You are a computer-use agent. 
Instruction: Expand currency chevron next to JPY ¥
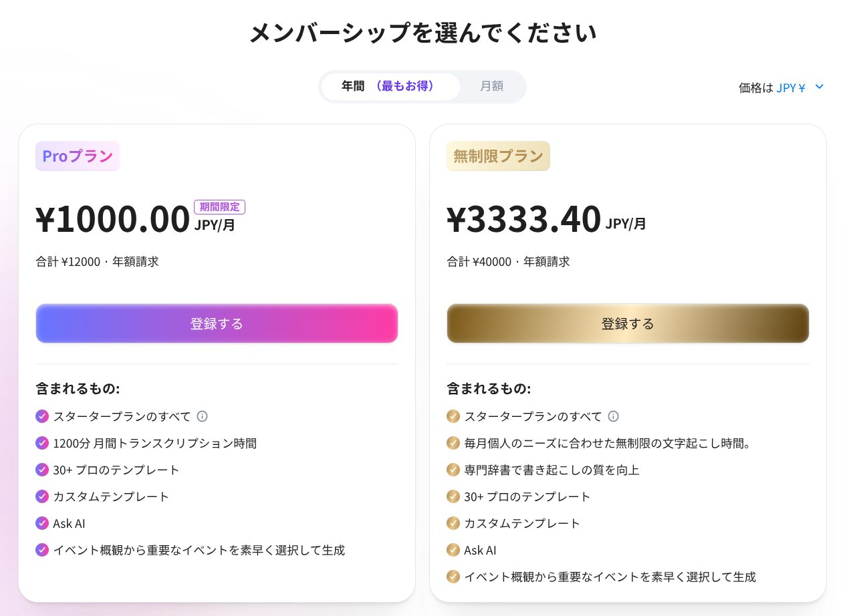(x=819, y=87)
